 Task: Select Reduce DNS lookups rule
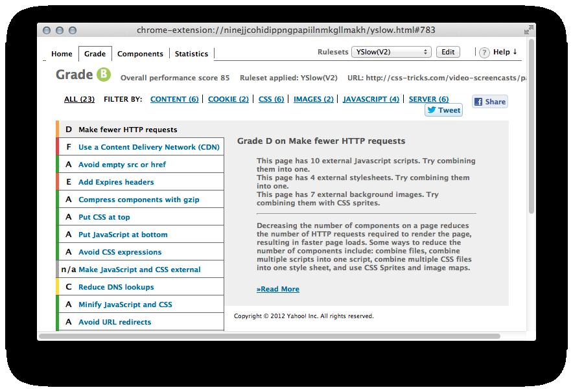pos(140,287)
